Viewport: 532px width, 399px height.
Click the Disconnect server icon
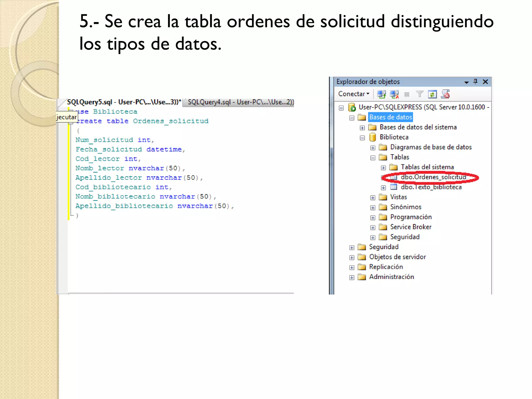point(394,94)
